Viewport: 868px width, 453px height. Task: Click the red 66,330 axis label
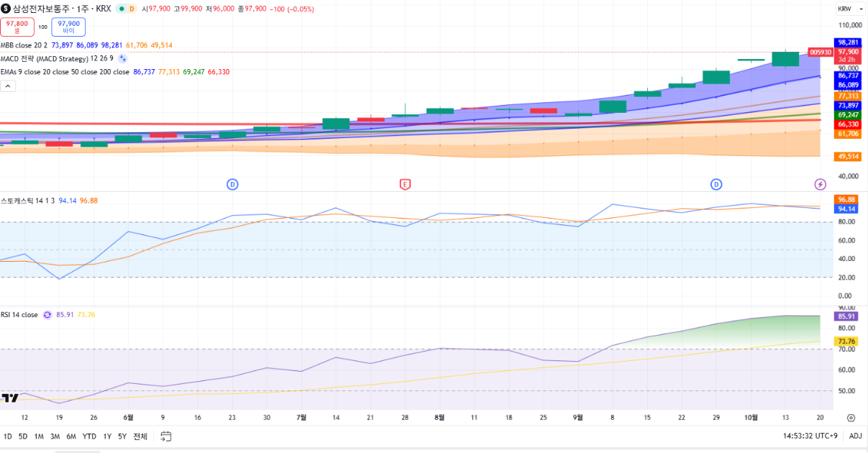(x=848, y=124)
